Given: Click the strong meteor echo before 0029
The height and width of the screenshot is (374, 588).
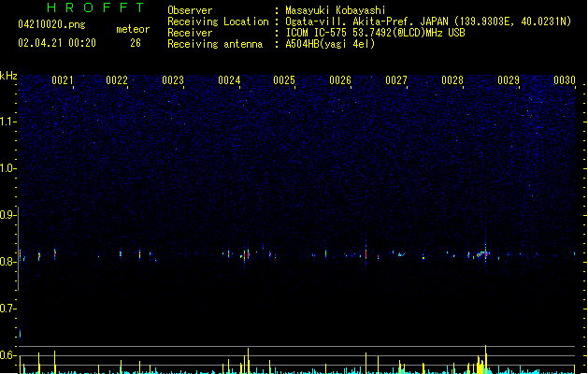Looking at the screenshot, I should click(x=483, y=254).
